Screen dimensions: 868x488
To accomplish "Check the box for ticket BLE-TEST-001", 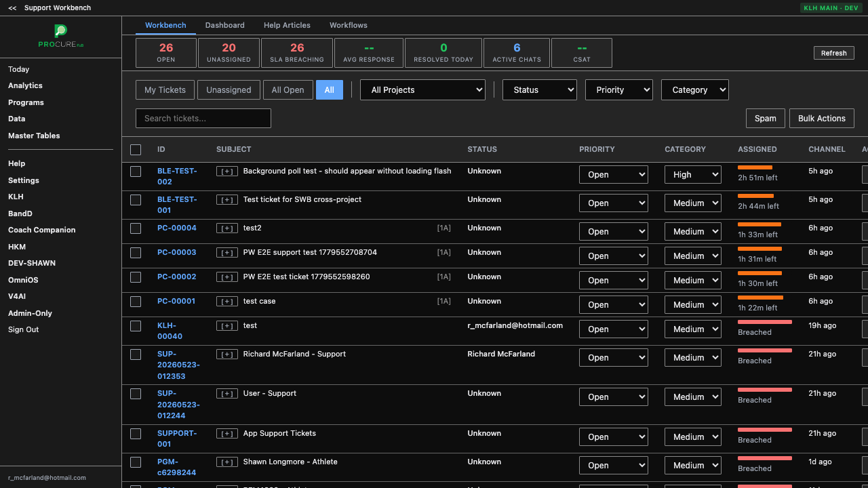I will click(x=136, y=200).
